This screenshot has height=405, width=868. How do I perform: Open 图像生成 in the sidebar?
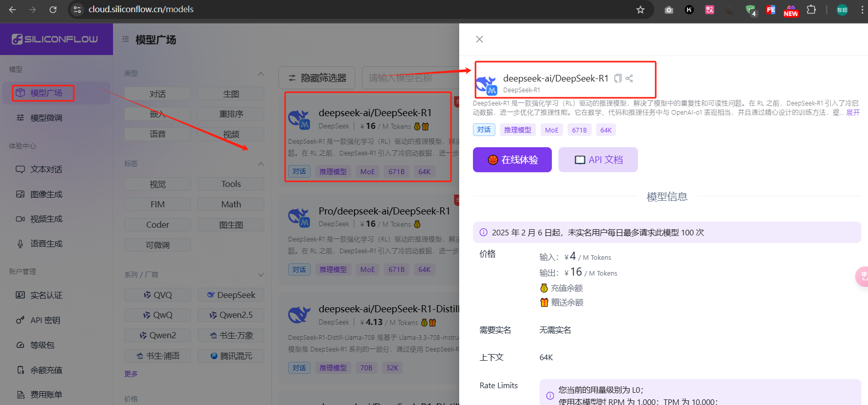tap(56, 194)
